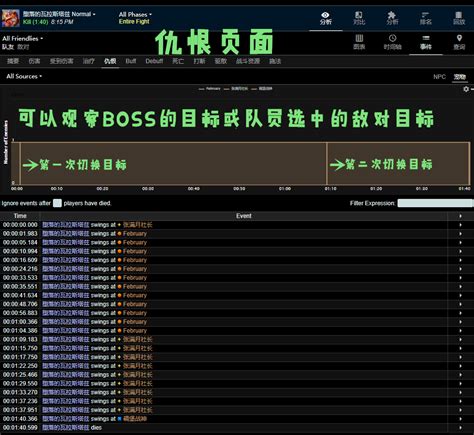Expand the All Phases dropdown
474x435 pixels.
135,14
